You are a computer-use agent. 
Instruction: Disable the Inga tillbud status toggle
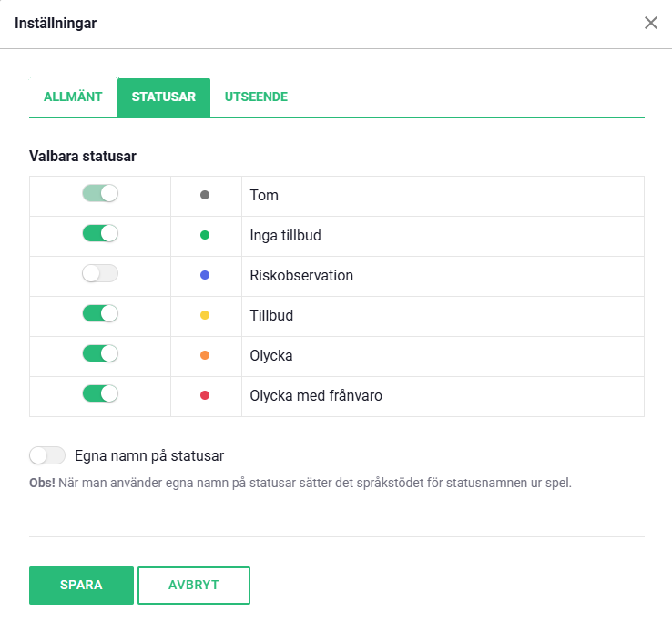click(100, 234)
